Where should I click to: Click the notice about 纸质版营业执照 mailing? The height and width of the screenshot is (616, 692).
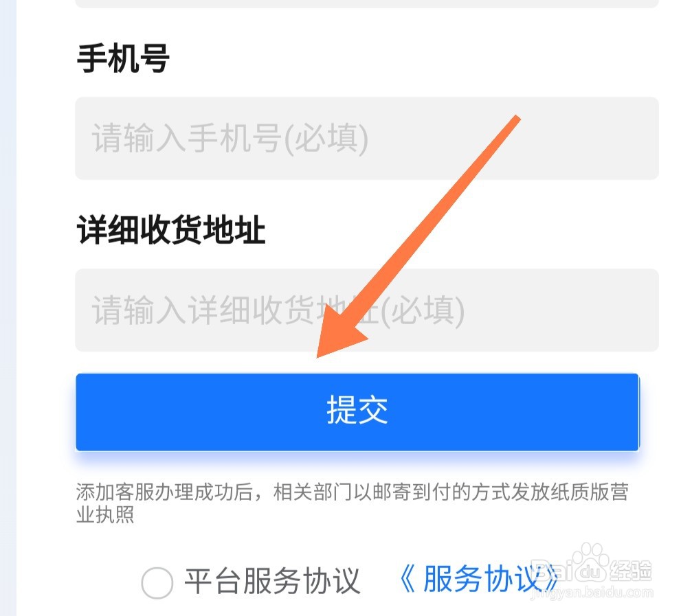coord(352,503)
